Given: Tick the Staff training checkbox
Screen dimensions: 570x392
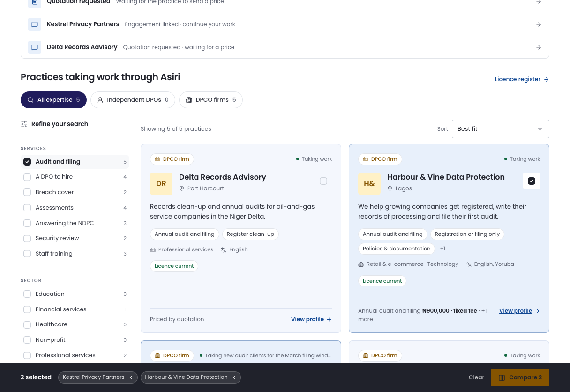Looking at the screenshot, I should (27, 254).
